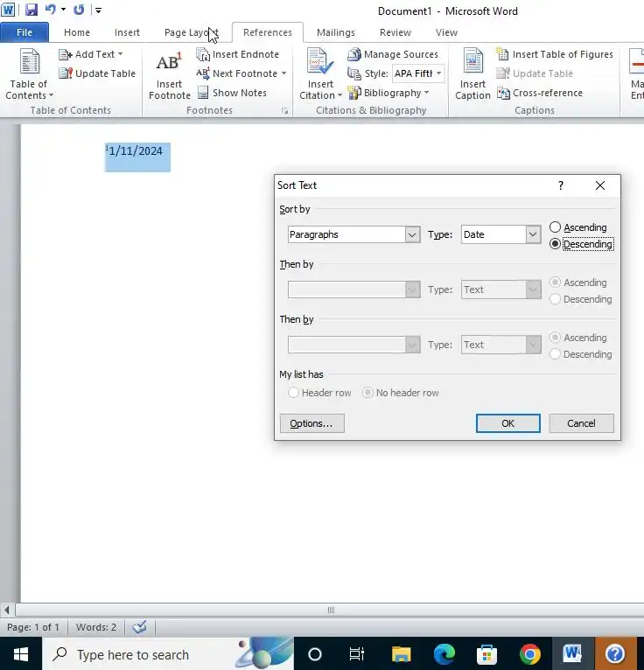Open the citation Style combo box APA
This screenshot has width=644, height=670.
[x=418, y=73]
